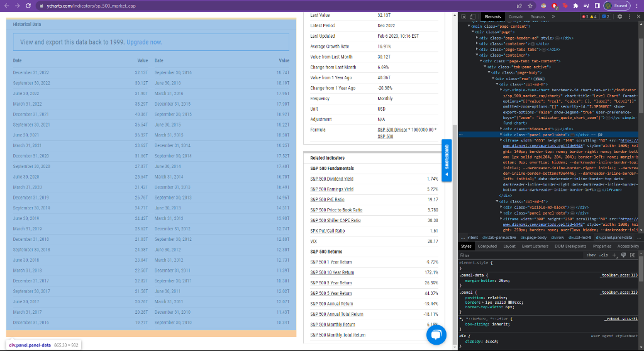Expand the page-header-ad div node
Image resolution: width=644 pixels, height=351 pixels.
click(x=477, y=38)
